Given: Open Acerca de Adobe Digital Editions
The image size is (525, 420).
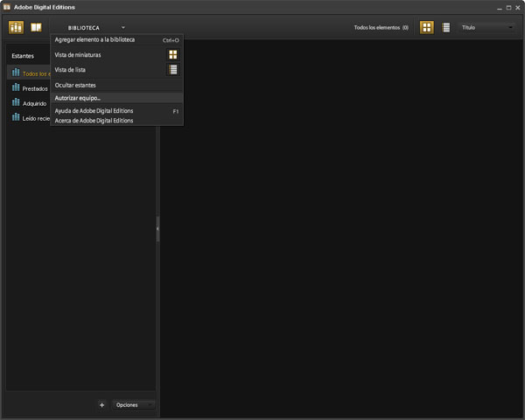Looking at the screenshot, I should [x=116, y=121].
